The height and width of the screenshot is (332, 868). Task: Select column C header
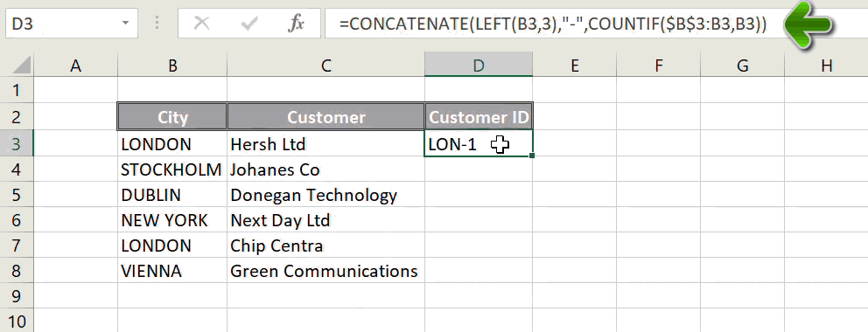[x=326, y=66]
